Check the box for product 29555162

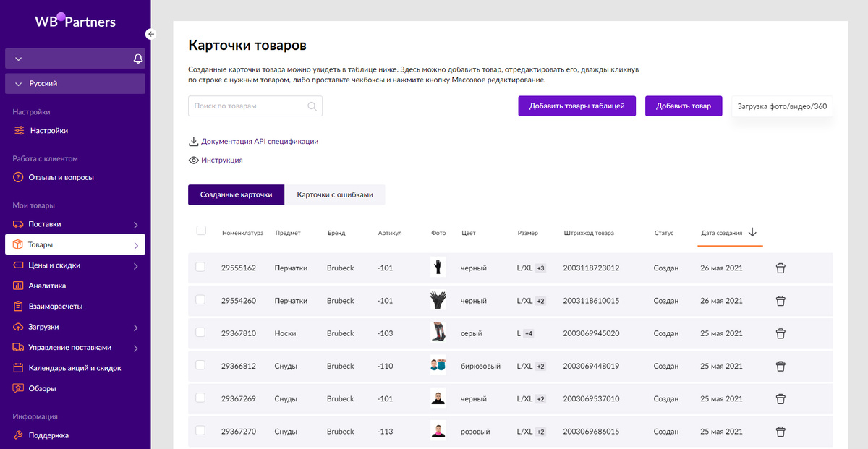click(200, 267)
